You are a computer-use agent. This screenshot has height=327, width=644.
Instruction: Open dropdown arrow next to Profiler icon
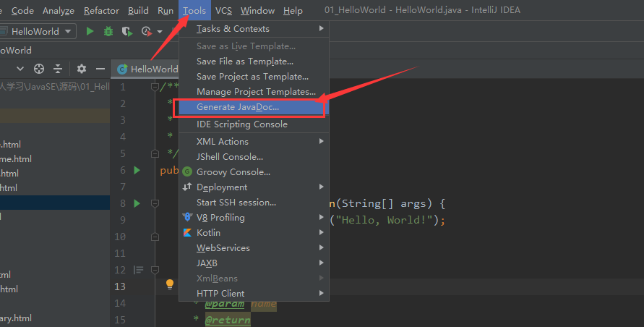coord(160,32)
